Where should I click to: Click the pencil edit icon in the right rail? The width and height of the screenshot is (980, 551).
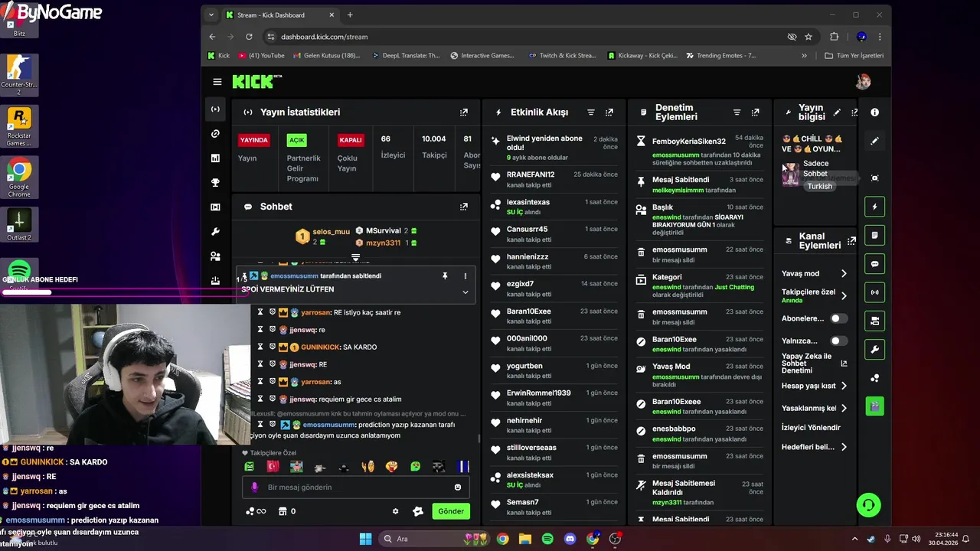pyautogui.click(x=874, y=142)
